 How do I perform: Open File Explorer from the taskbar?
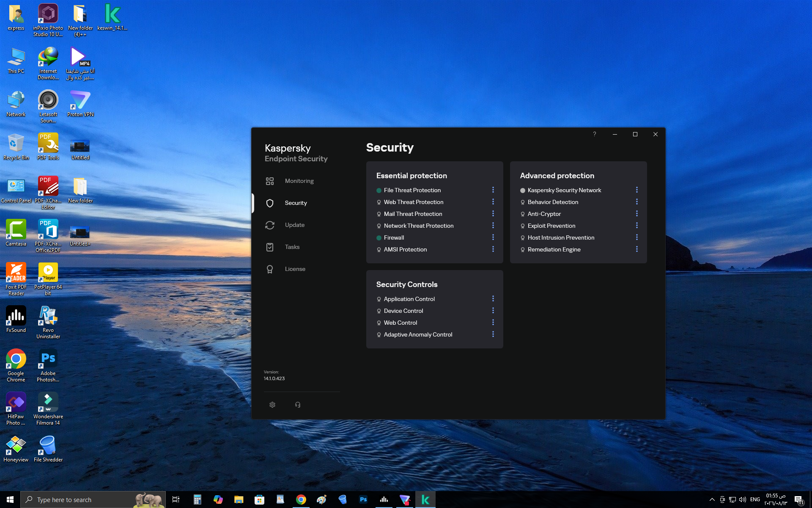click(239, 500)
